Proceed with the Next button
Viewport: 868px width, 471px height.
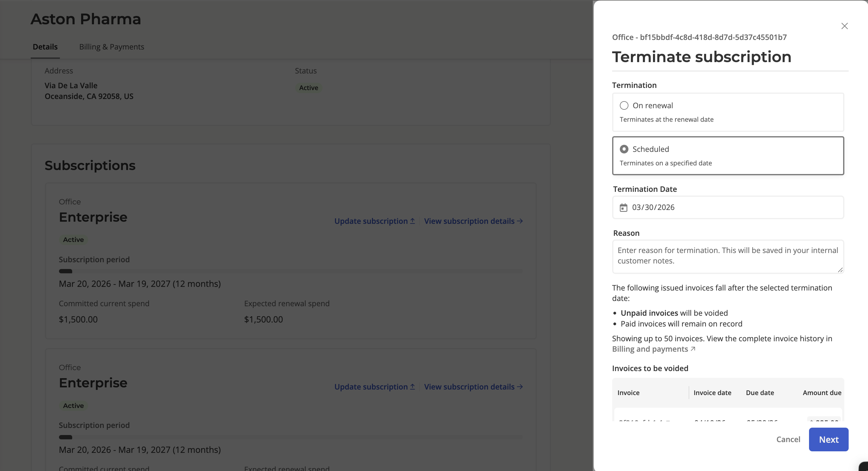click(x=829, y=439)
